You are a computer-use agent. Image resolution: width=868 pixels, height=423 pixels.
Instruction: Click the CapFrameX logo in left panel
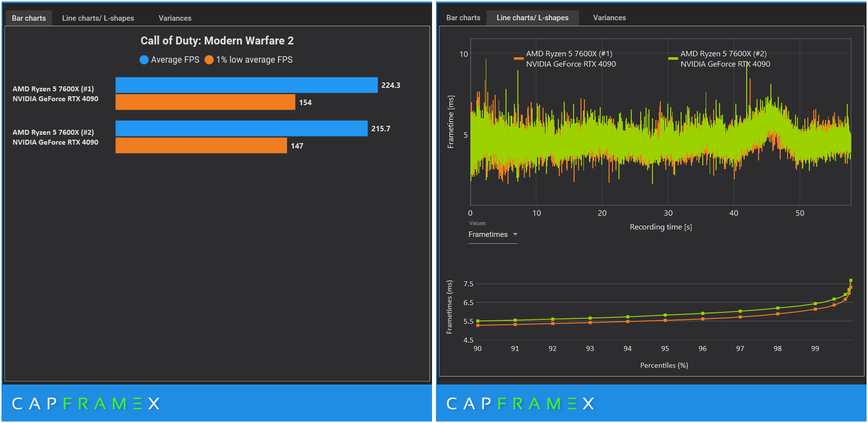[86, 404]
